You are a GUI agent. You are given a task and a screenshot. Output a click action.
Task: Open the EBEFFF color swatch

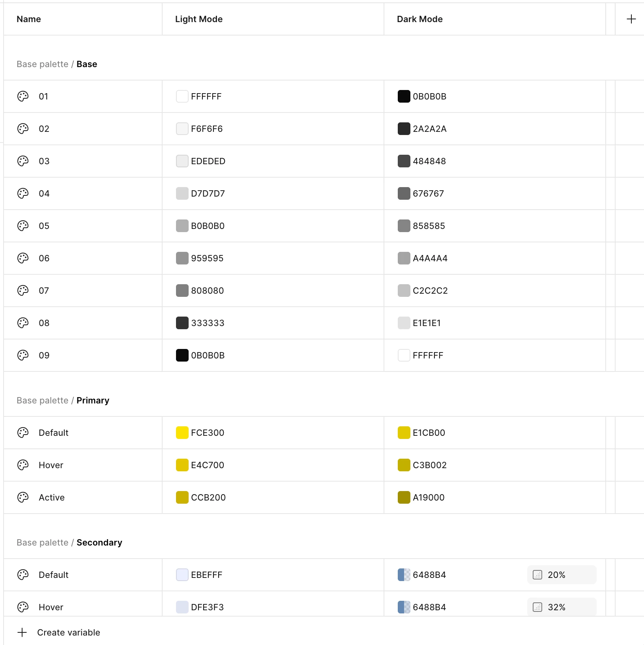coord(182,575)
